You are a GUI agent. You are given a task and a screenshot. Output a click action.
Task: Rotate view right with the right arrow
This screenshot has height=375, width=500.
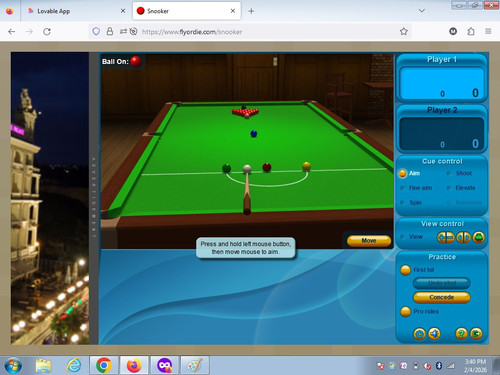point(467,237)
